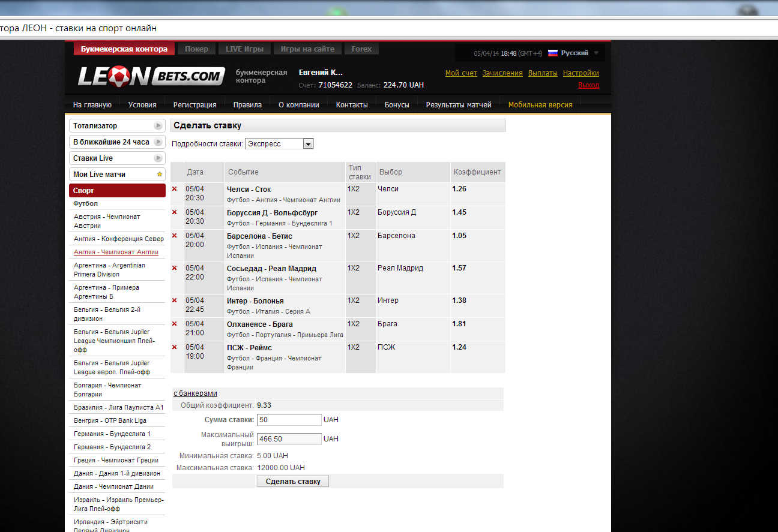Remove the Интер - Болонья bet
This screenshot has height=532, width=778.
[175, 300]
